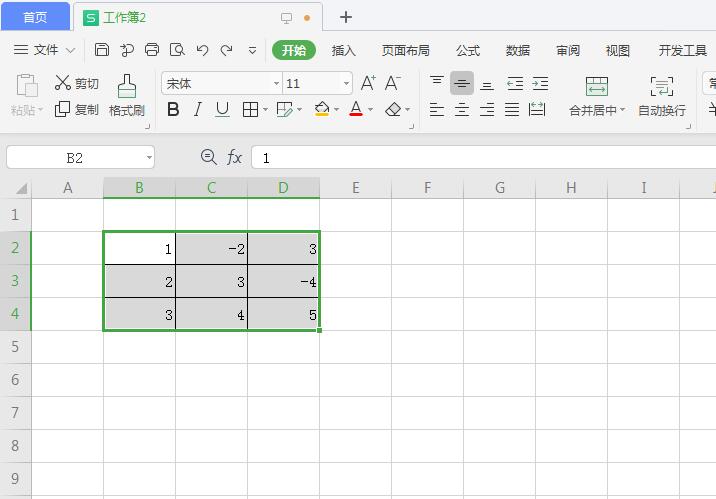Switch to the Data (数据) tab
Image resolution: width=716 pixels, height=499 pixels.
click(x=518, y=50)
